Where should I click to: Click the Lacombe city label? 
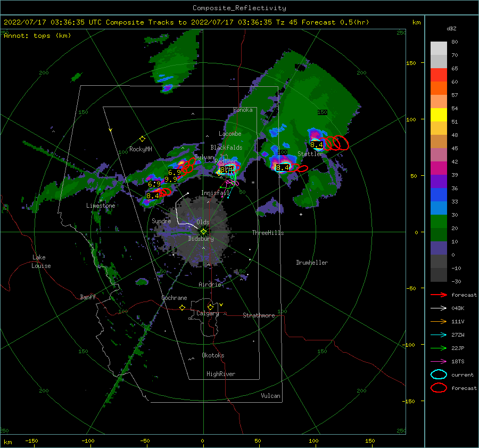[x=230, y=134]
